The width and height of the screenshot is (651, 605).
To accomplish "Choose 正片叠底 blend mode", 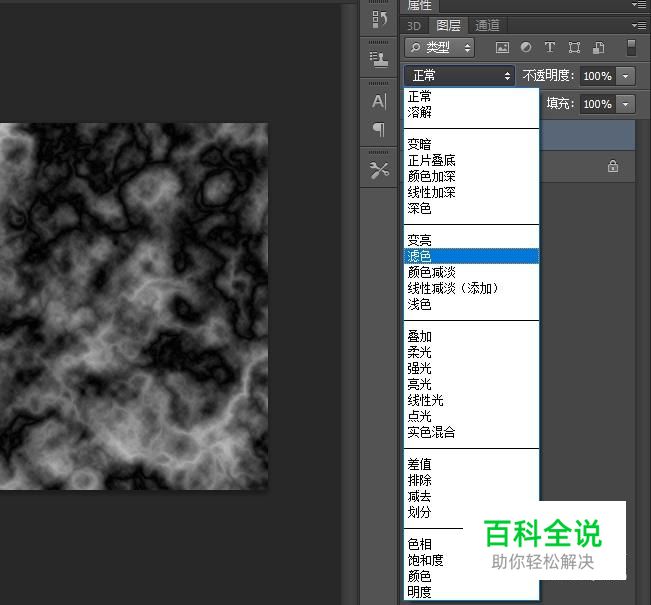I will point(432,161).
